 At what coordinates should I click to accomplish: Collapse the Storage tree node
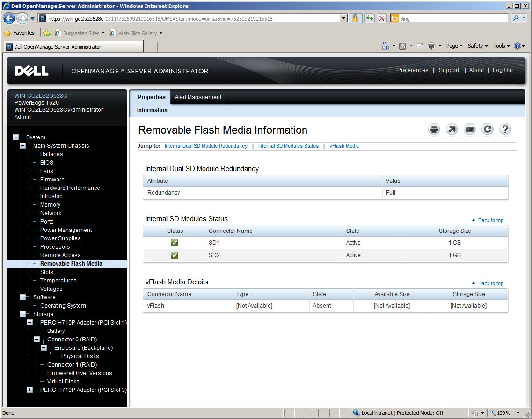(23, 314)
